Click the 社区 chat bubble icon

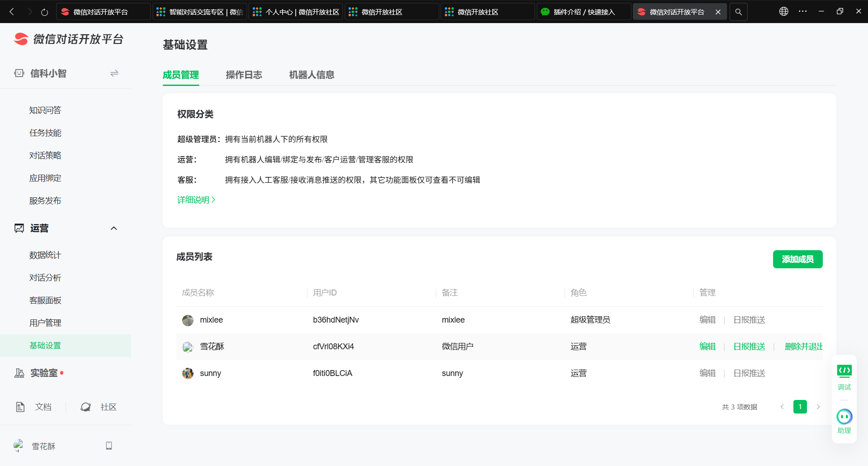tap(85, 407)
